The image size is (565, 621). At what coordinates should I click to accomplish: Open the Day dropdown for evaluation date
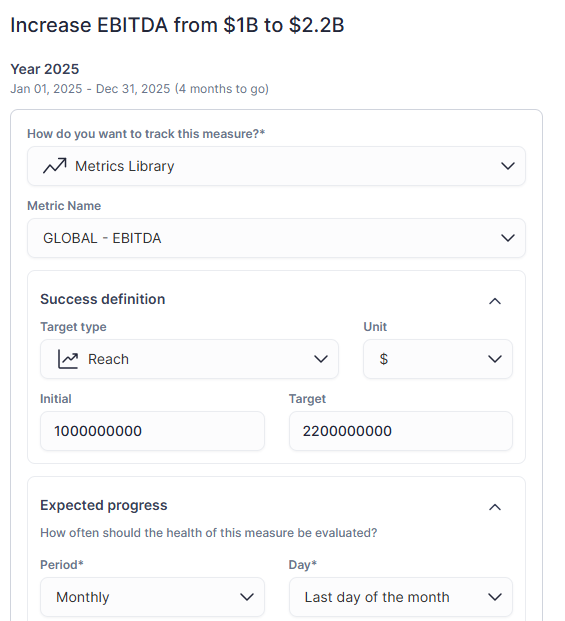pos(401,597)
